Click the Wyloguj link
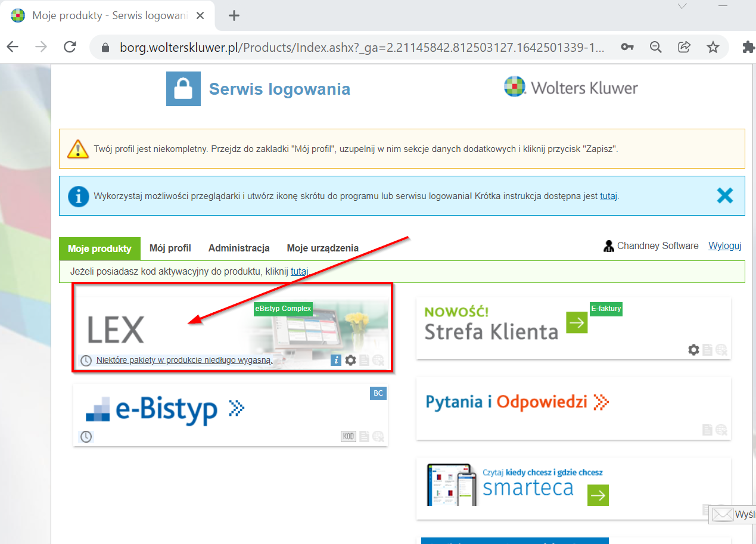 724,246
